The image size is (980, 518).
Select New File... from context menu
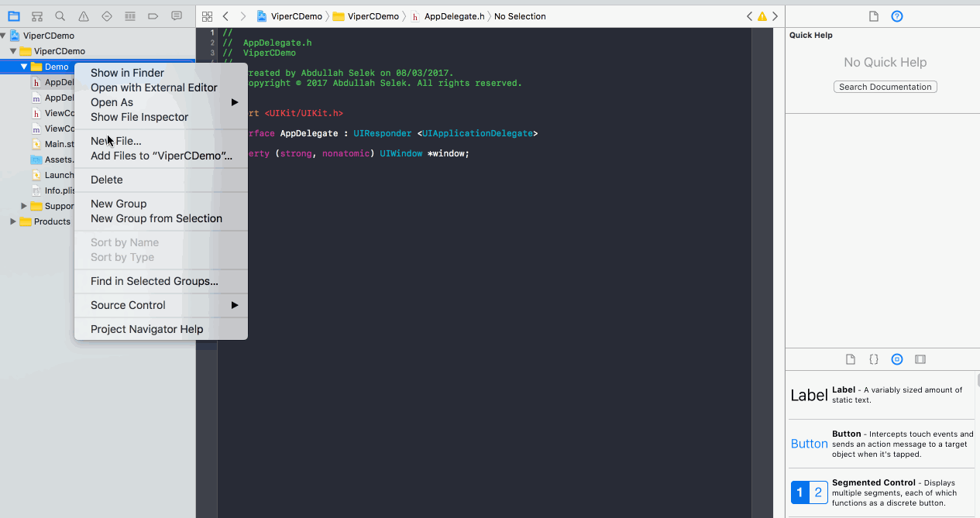160,141
